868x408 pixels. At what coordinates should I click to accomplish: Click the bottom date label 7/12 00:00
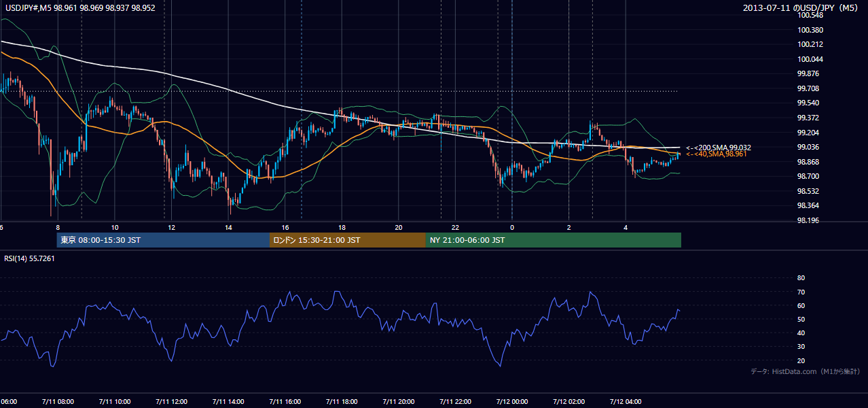(512, 401)
